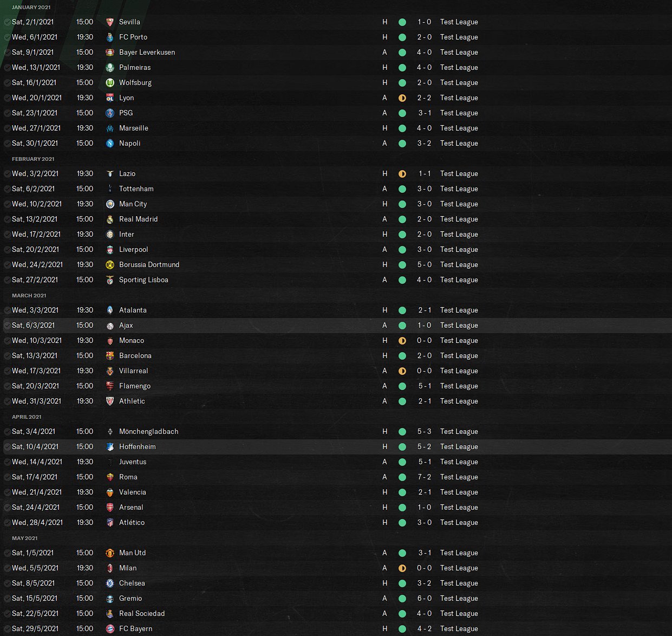
Task: Open Test League link in Sevilla row
Action: point(459,22)
